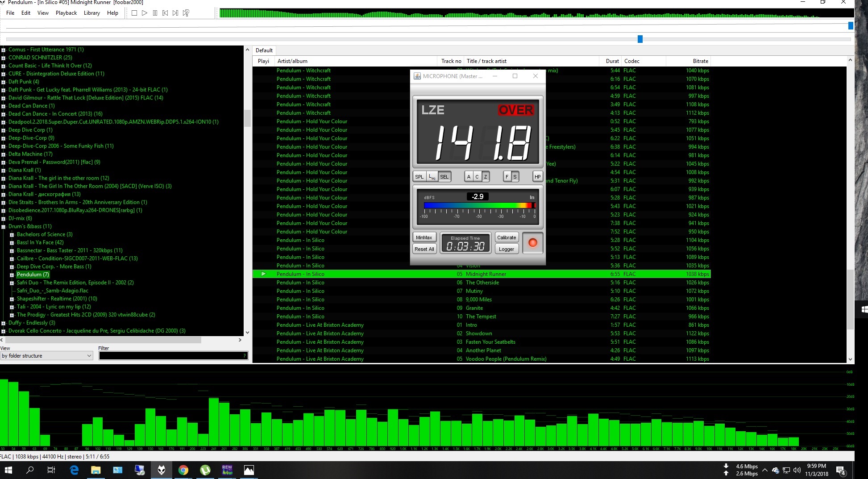Image resolution: width=868 pixels, height=479 pixels.
Task: Skip to the next track
Action: pyautogui.click(x=175, y=13)
